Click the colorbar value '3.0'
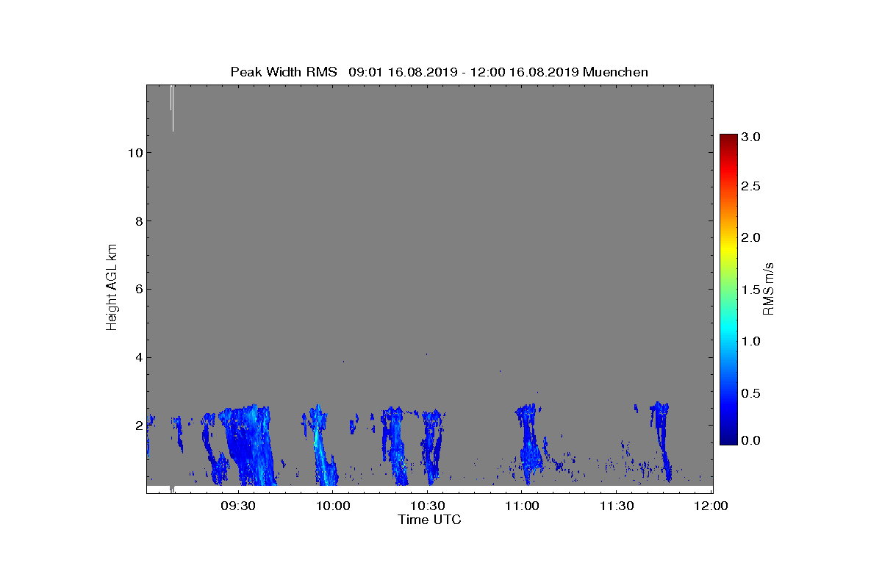The image size is (882, 588). 750,137
